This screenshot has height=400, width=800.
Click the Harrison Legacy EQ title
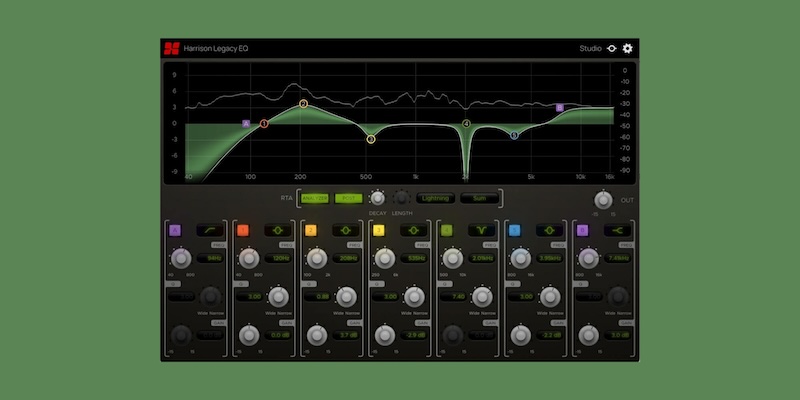(x=216, y=48)
